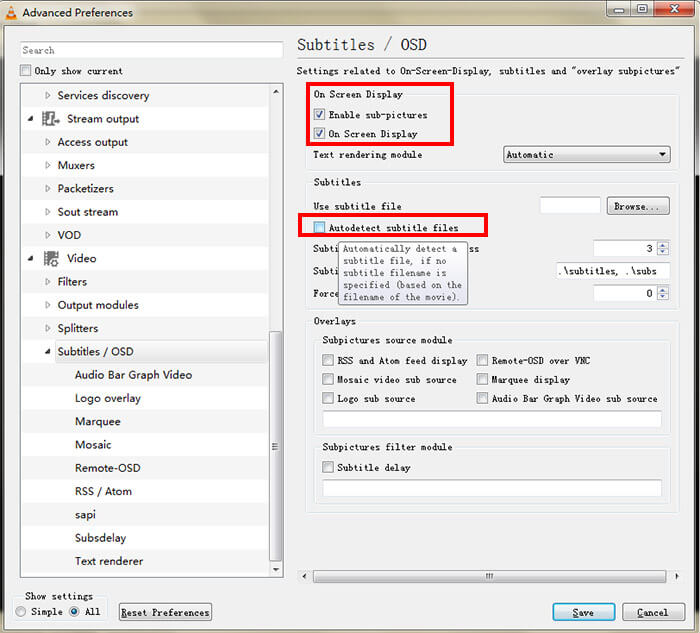Check Audio Bar Graph Video sub source
This screenshot has width=700, height=633.
click(x=482, y=398)
